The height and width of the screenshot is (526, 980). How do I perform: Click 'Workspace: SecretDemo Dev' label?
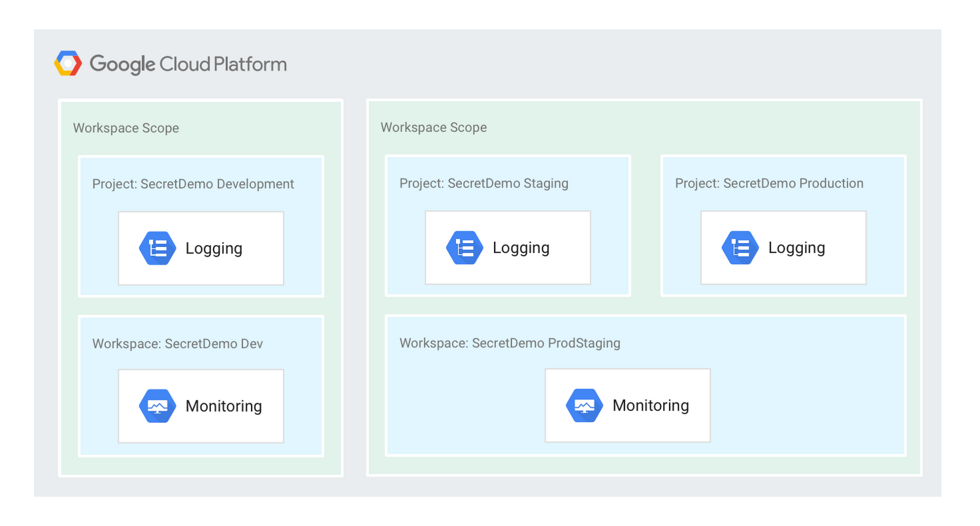[x=178, y=344]
